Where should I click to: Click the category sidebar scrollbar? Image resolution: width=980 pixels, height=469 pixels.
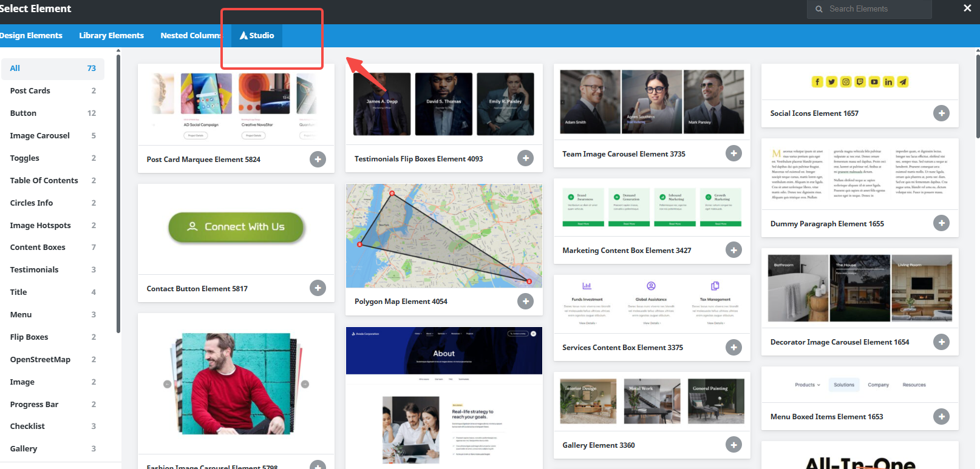pyautogui.click(x=118, y=194)
